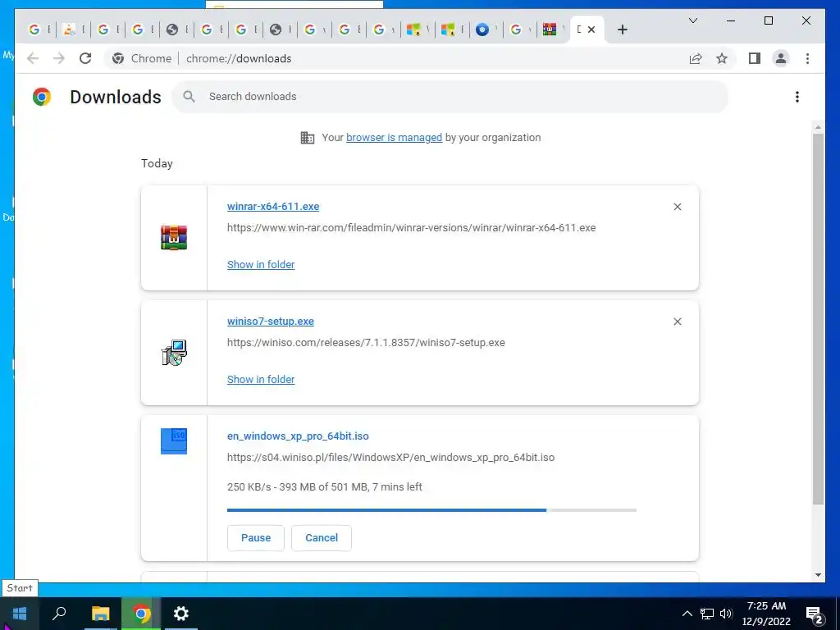
Task: Click the Chrome site info chip in the address bar
Action: point(142,58)
